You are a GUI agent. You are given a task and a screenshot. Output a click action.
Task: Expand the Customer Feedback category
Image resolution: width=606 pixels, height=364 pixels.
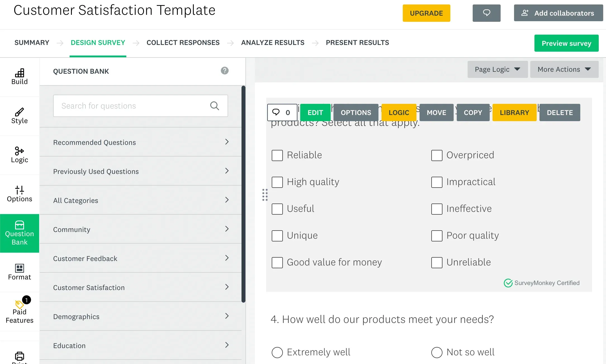[141, 258]
